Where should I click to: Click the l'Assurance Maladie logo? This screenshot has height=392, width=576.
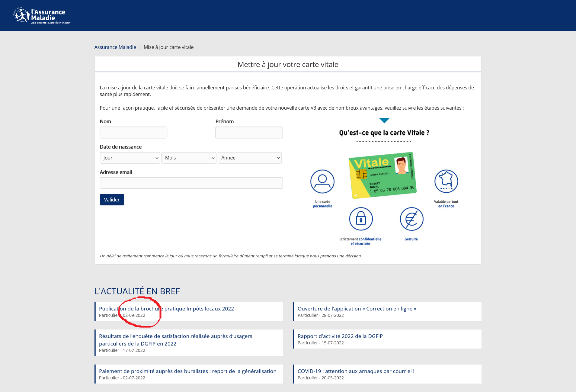coord(42,15)
